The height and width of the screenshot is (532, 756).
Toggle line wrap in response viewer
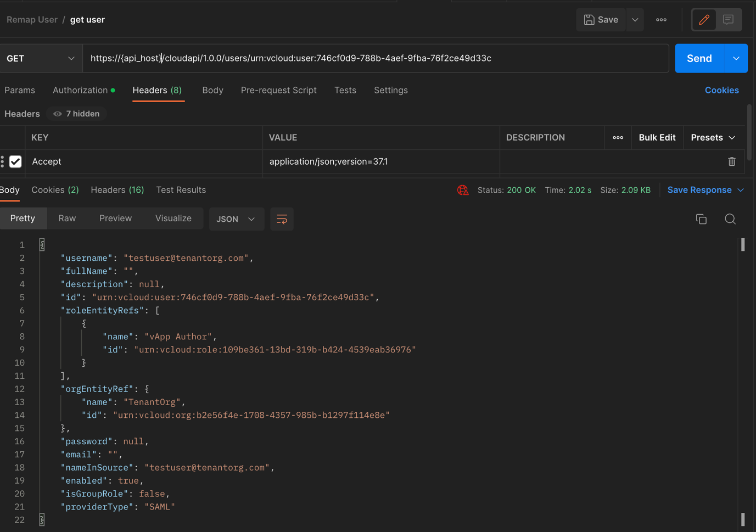(x=282, y=219)
